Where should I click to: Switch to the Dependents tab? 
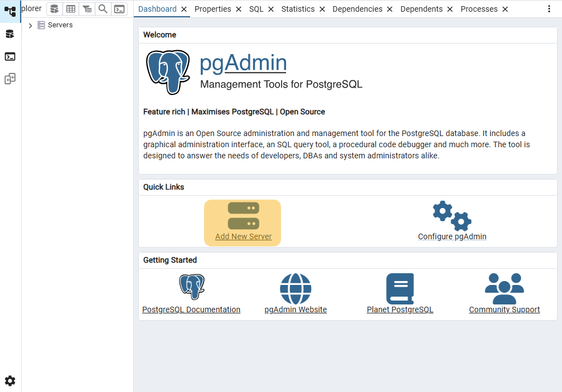click(x=421, y=9)
